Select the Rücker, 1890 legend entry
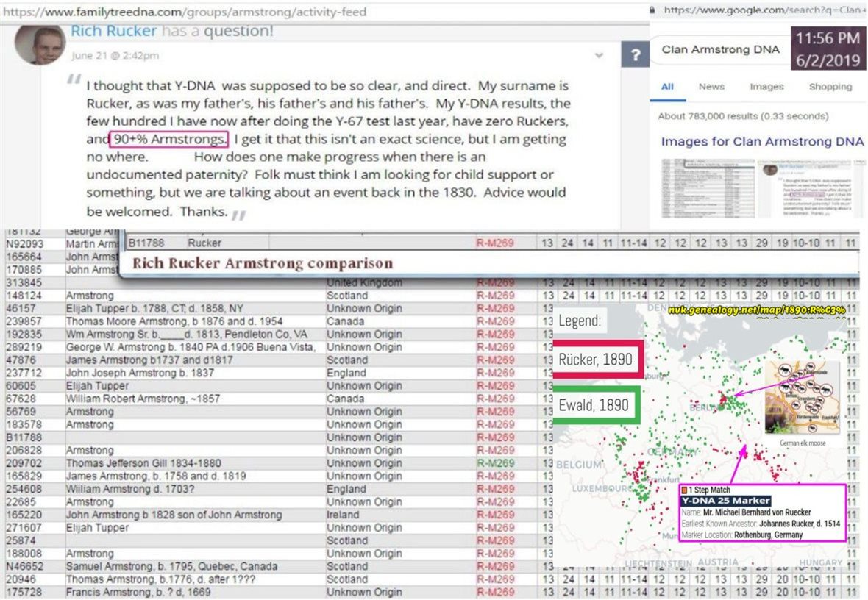The width and height of the screenshot is (868, 600). coord(599,360)
